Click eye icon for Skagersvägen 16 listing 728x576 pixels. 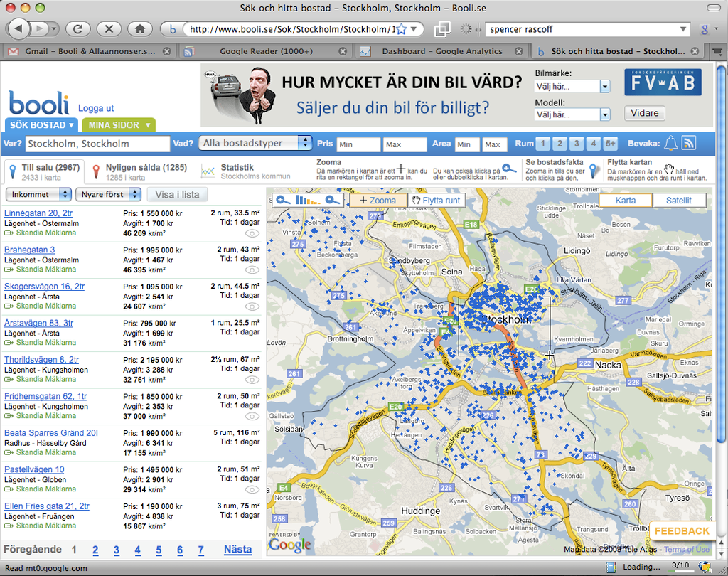252,306
